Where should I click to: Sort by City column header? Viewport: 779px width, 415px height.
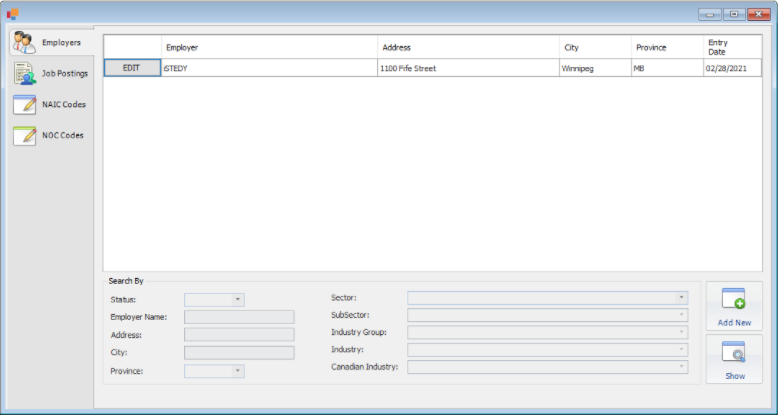click(595, 47)
